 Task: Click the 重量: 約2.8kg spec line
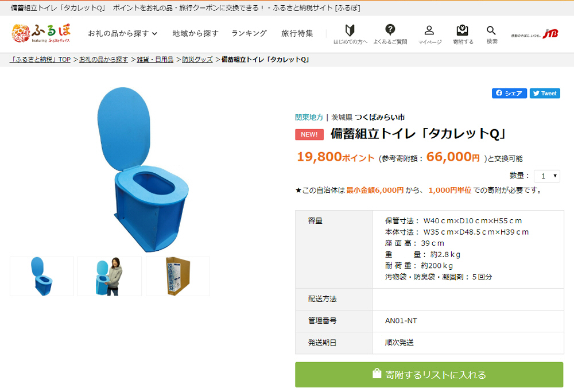422,254
